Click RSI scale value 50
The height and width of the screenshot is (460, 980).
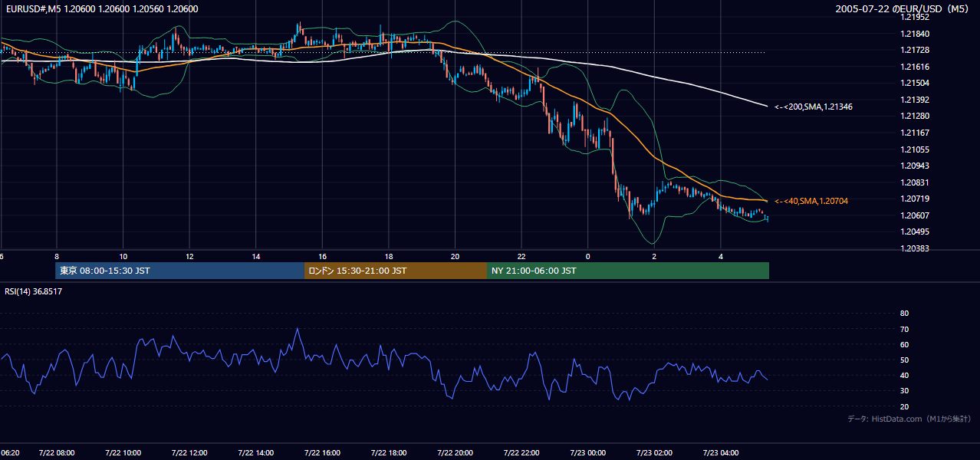coord(904,360)
